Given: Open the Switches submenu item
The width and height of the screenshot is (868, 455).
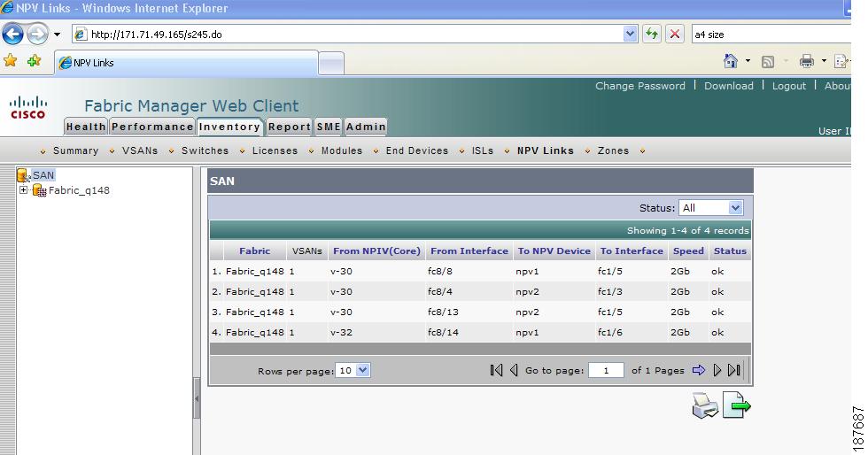Looking at the screenshot, I should 205,150.
